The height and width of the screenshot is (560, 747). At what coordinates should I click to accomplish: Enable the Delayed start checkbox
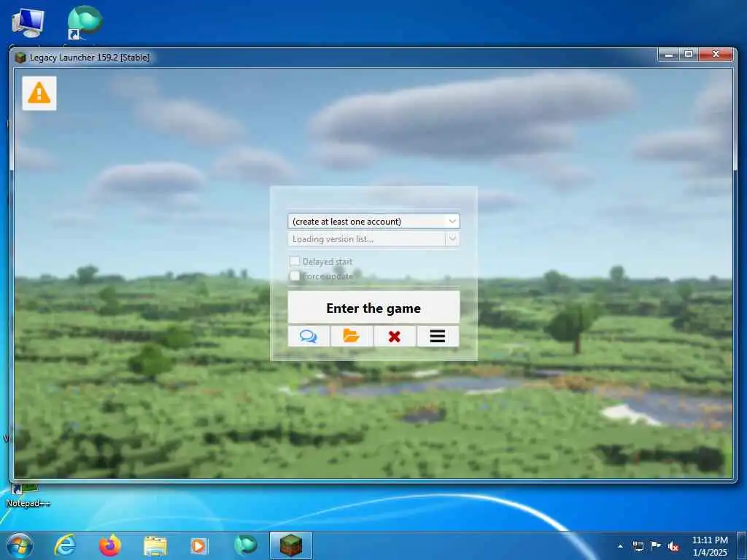pos(295,261)
